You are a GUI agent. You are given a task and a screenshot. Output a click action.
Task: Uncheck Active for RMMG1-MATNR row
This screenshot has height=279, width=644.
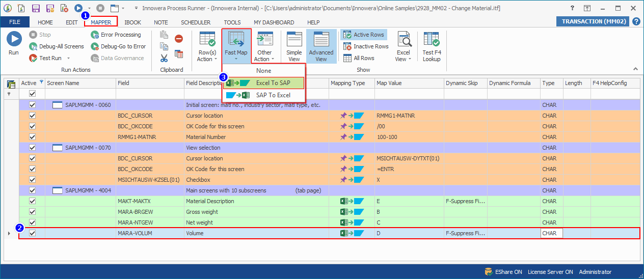click(x=33, y=137)
